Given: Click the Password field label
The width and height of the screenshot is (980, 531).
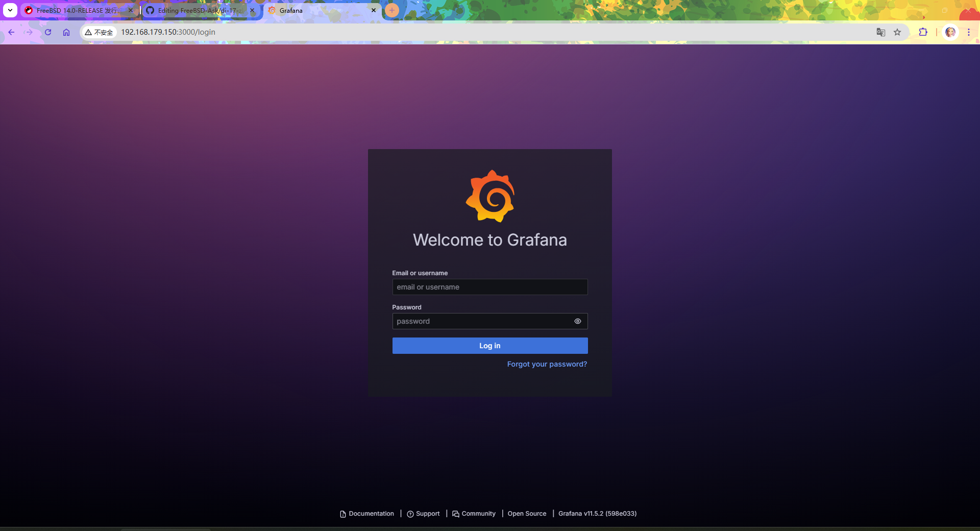Looking at the screenshot, I should [x=407, y=307].
